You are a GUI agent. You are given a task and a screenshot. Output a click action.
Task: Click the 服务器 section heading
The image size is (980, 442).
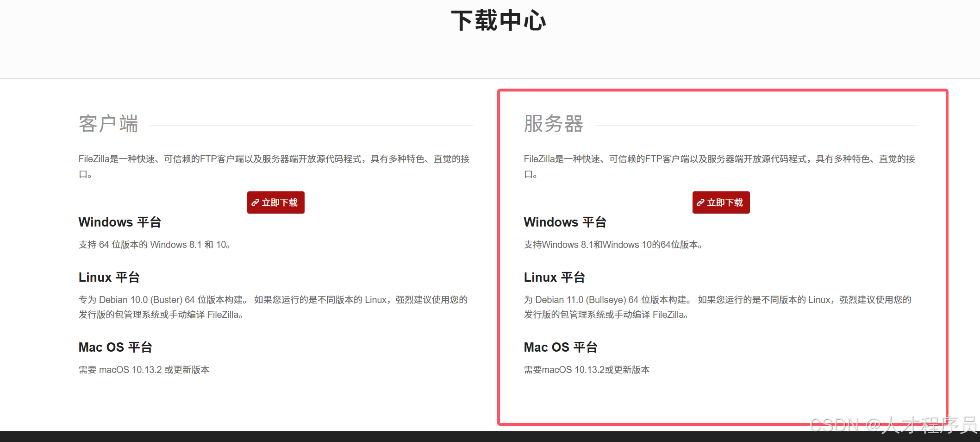click(x=554, y=124)
